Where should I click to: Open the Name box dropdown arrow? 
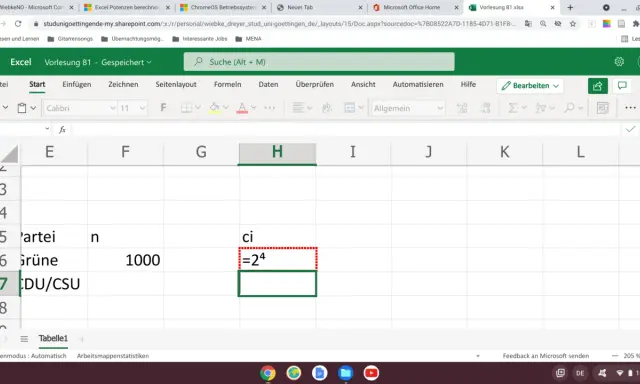click(47, 129)
